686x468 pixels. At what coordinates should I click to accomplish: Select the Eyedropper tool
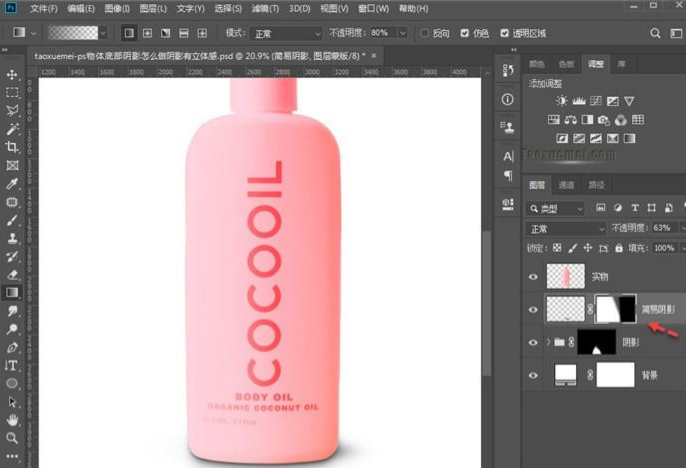[x=12, y=184]
